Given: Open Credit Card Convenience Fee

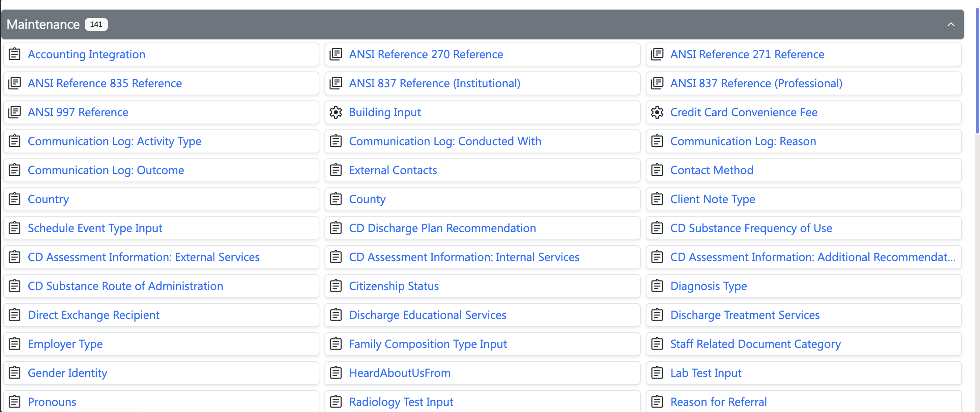Looking at the screenshot, I should click(744, 112).
